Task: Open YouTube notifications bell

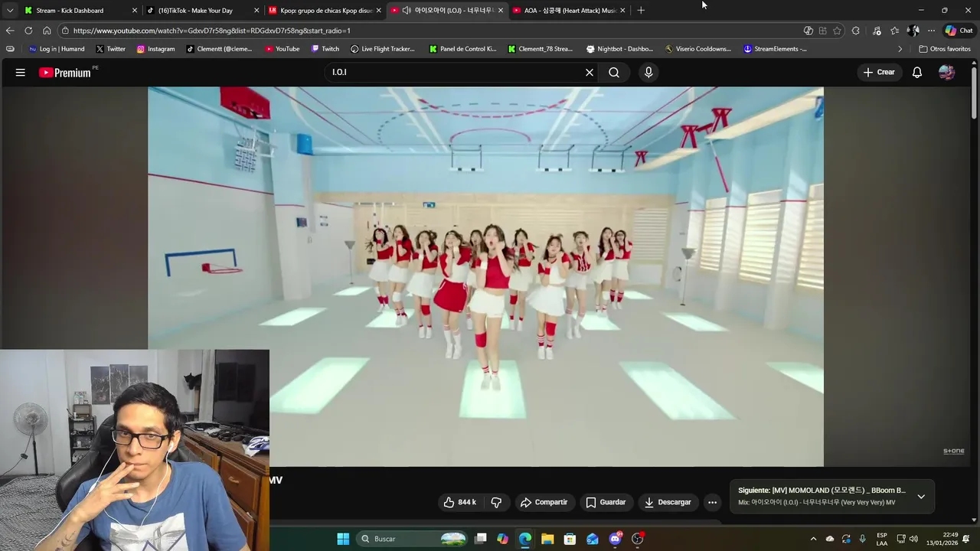Action: [917, 73]
